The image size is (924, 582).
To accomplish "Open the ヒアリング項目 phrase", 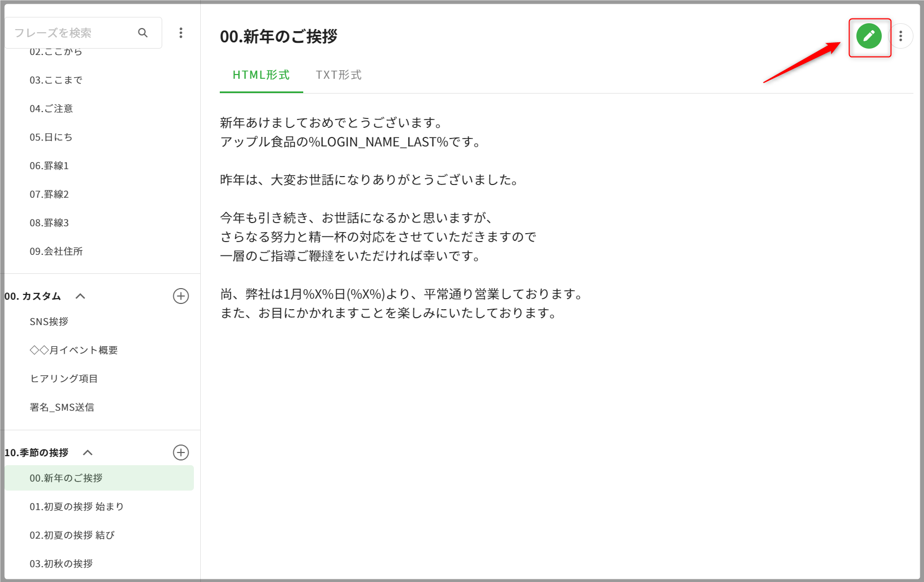I will [64, 378].
